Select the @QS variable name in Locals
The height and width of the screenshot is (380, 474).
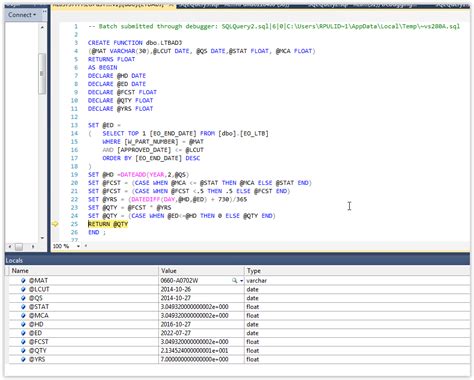point(36,298)
